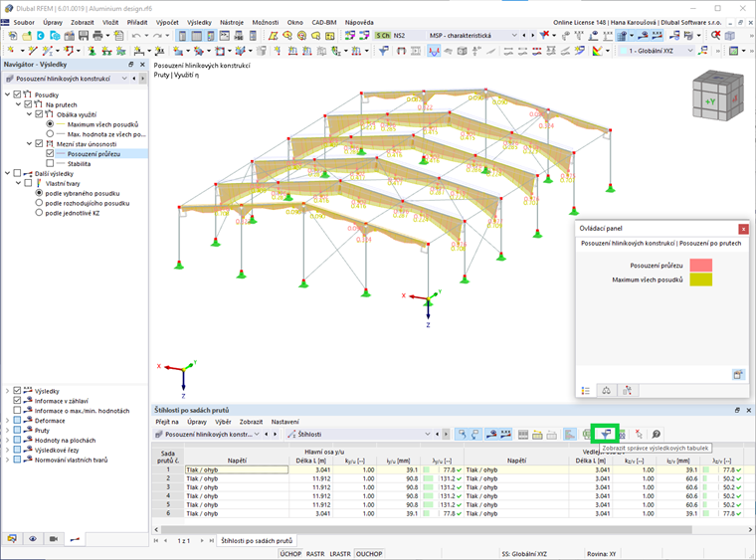Viewport: 756px width, 560px height.
Task: Collapse the Mezní stav únosnosti node
Action: pos(29,143)
